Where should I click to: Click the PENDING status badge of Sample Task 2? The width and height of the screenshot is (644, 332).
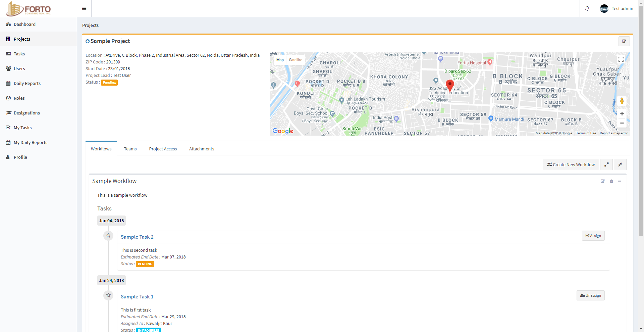click(x=145, y=264)
